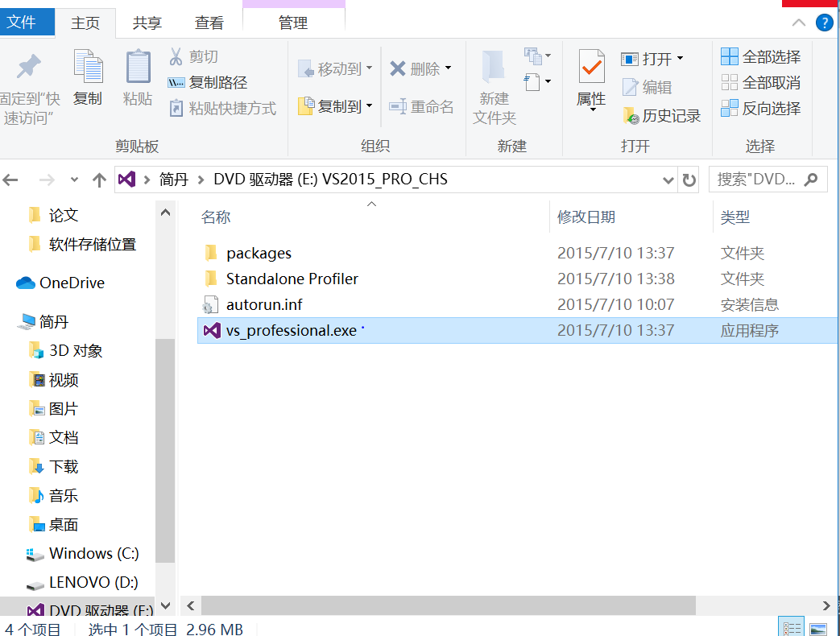
Task: Click the Copy (复制) documents icon
Action: coord(87,68)
